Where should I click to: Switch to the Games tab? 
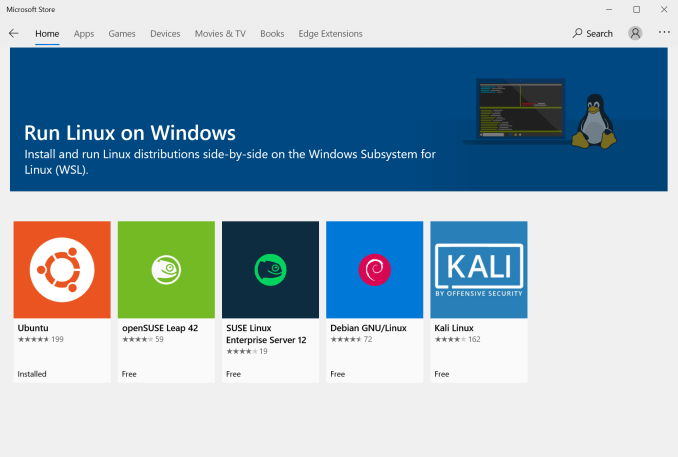click(122, 34)
